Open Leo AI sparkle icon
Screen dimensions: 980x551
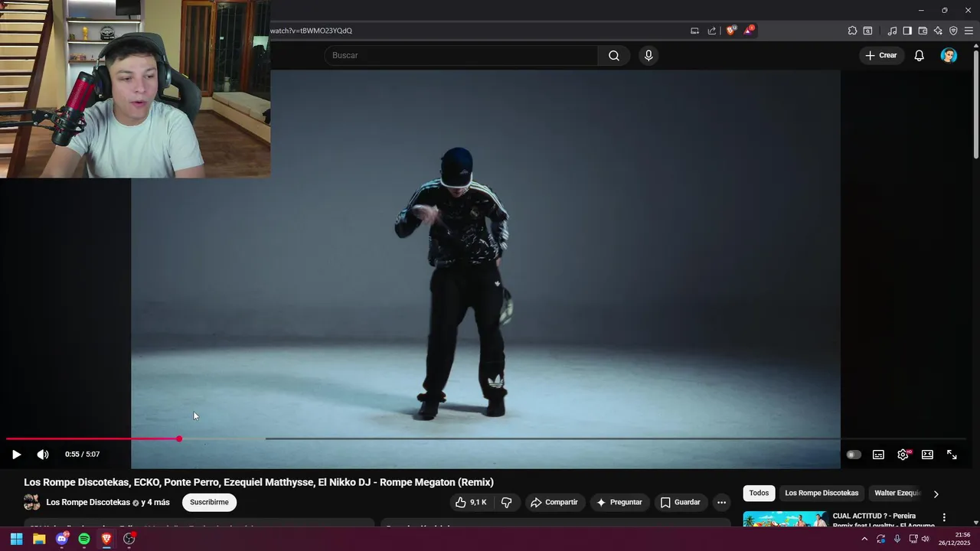pyautogui.click(x=938, y=31)
